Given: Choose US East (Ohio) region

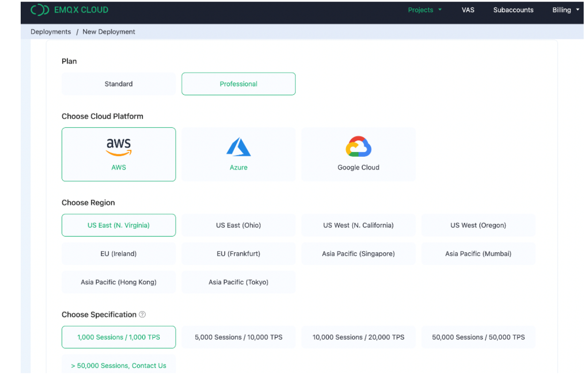Looking at the screenshot, I should pyautogui.click(x=238, y=225).
